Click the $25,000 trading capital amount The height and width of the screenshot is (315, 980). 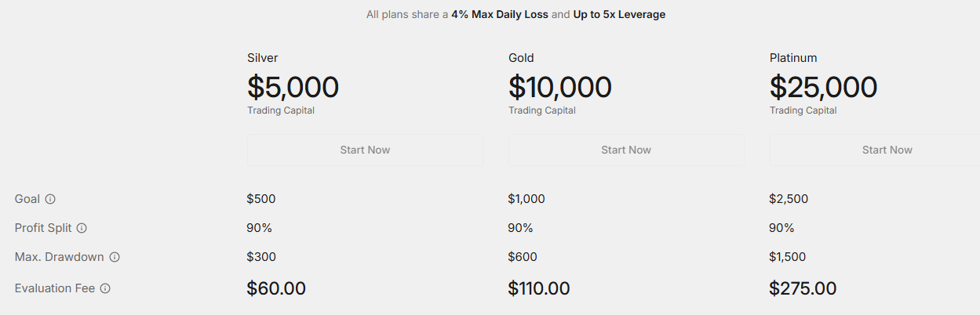tap(823, 87)
